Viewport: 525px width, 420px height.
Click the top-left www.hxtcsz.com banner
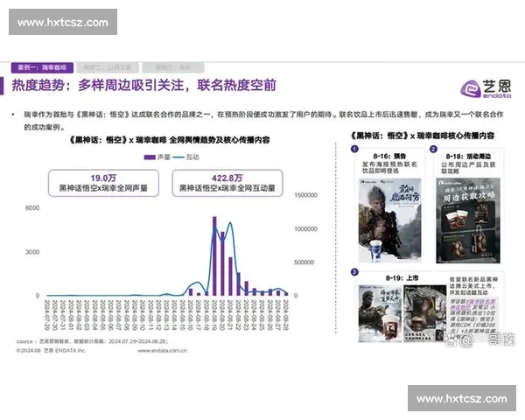click(63, 21)
